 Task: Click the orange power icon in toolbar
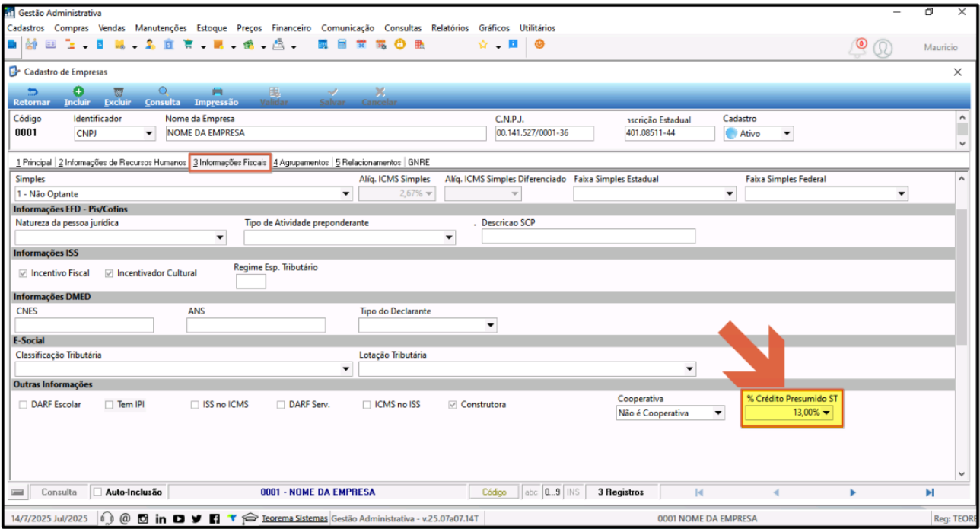click(x=539, y=45)
